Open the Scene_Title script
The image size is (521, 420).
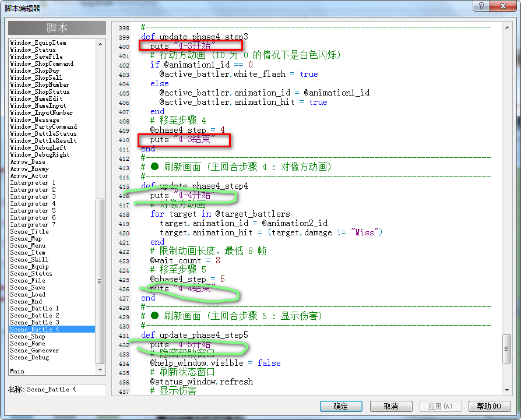tap(29, 231)
